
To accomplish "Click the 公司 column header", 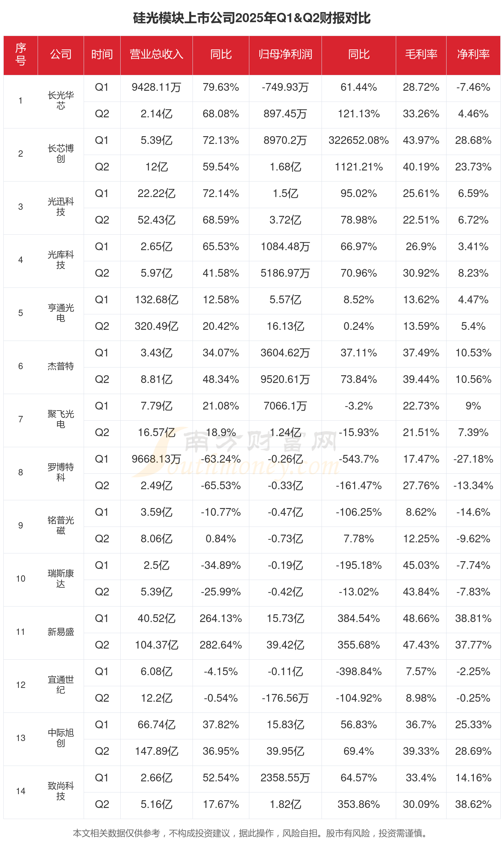I will point(60,54).
